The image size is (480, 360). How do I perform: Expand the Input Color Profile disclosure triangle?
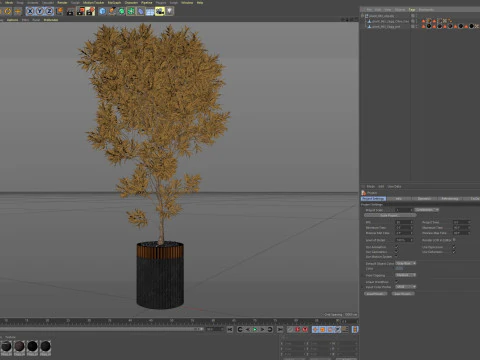tap(363, 287)
